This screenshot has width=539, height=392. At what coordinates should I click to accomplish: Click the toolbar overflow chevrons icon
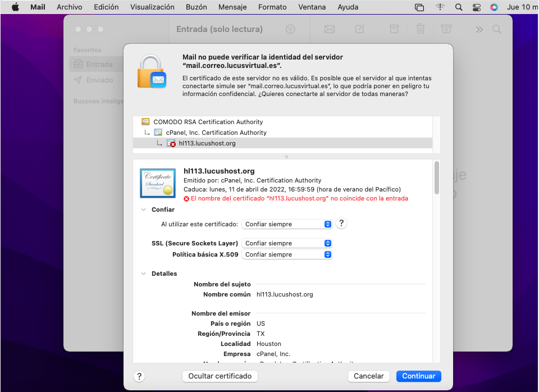coord(479,30)
